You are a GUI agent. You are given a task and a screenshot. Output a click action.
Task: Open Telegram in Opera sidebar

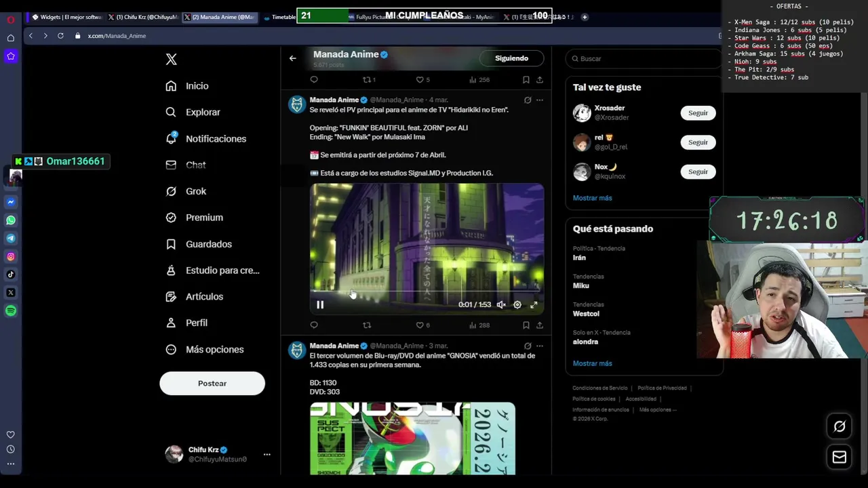11,239
